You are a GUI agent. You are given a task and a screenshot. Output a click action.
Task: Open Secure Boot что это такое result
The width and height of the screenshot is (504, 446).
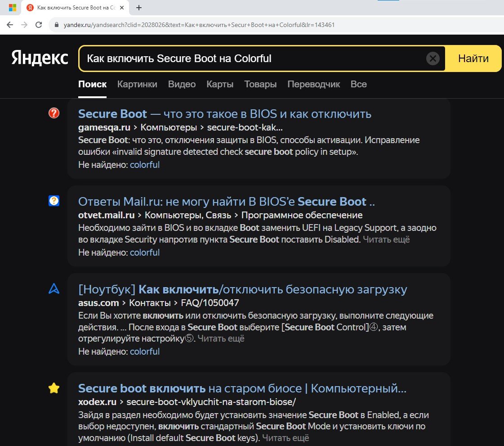click(225, 114)
